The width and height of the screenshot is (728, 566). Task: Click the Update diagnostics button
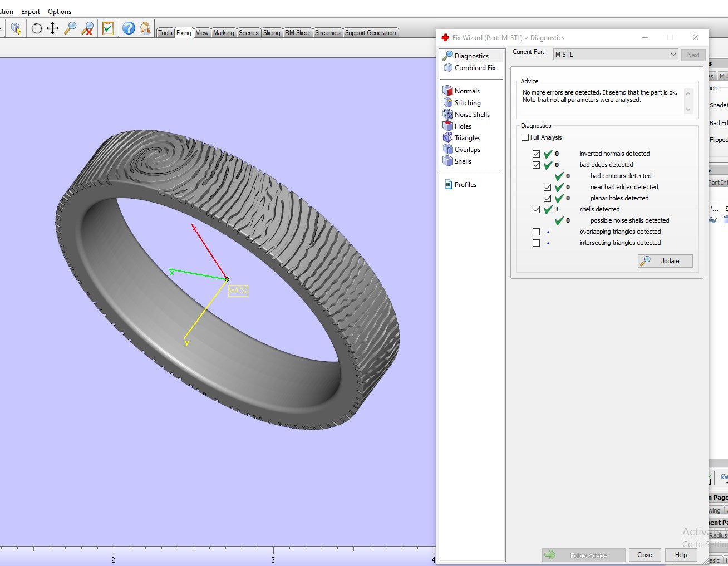pyautogui.click(x=665, y=261)
